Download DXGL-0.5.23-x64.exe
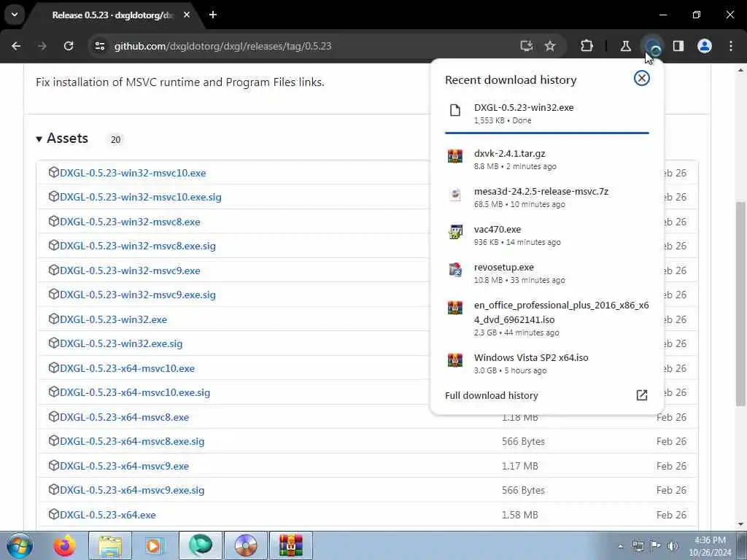This screenshot has width=747, height=560. [108, 516]
